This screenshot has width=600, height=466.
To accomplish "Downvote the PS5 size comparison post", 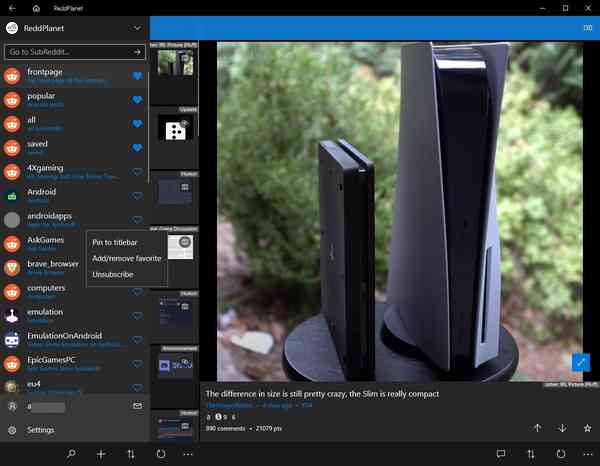I will coord(562,428).
